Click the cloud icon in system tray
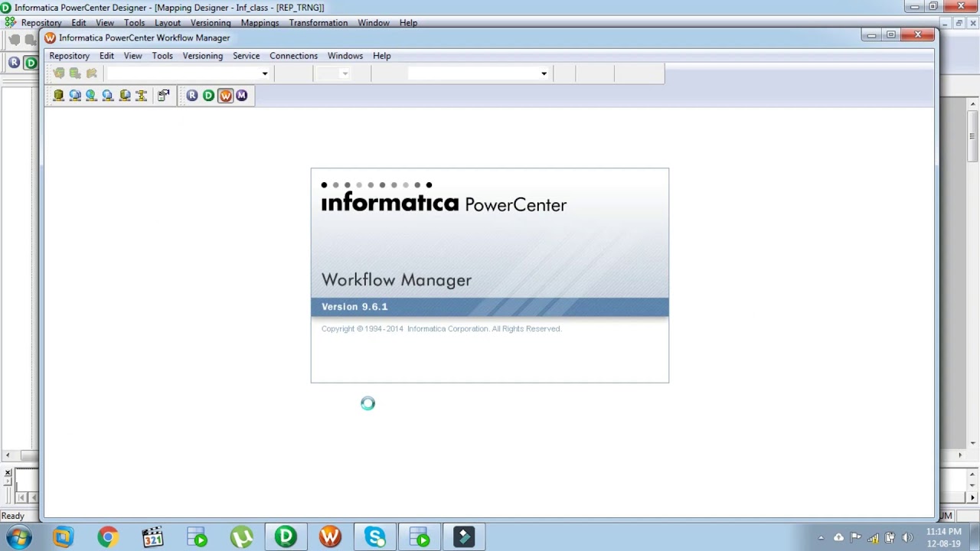This screenshot has height=551, width=980. point(838,538)
